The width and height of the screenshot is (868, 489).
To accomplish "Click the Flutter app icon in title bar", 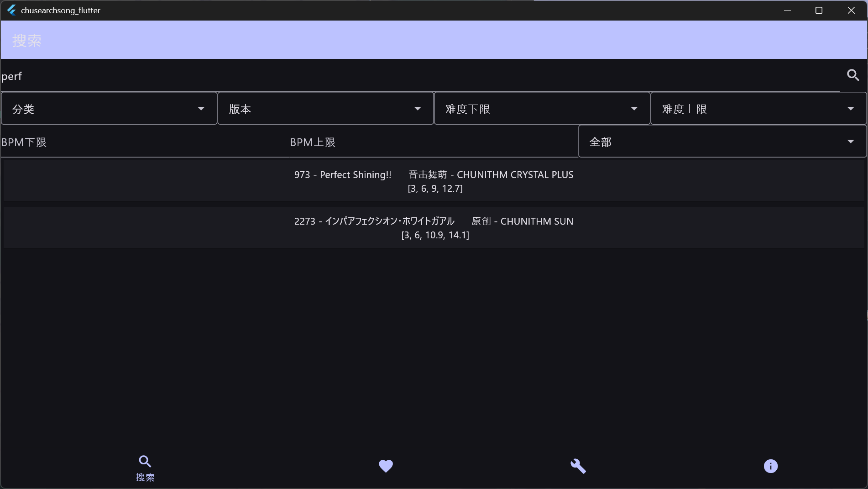I will [x=11, y=10].
